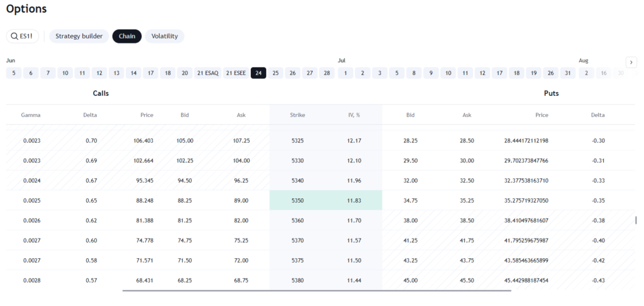644x306 pixels.
Task: Switch to the Chain tab
Action: click(127, 36)
